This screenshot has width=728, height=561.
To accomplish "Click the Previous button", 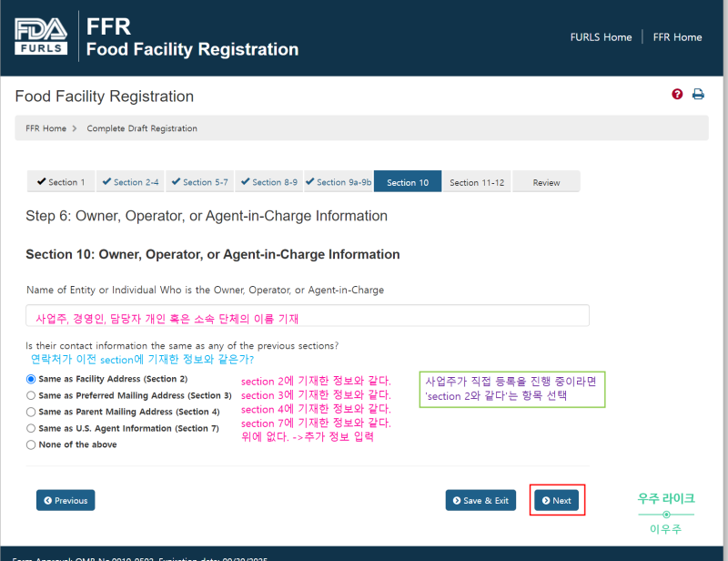I will tap(66, 500).
